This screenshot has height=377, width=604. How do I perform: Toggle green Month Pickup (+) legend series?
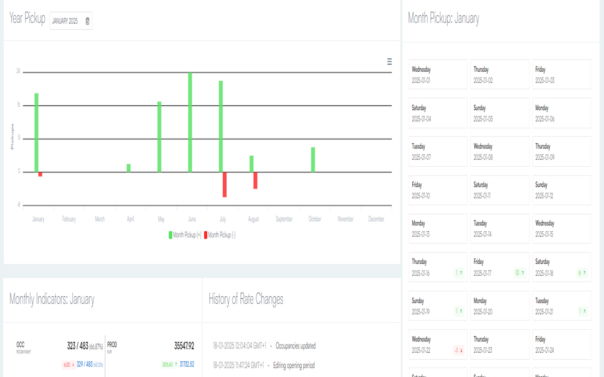click(185, 235)
